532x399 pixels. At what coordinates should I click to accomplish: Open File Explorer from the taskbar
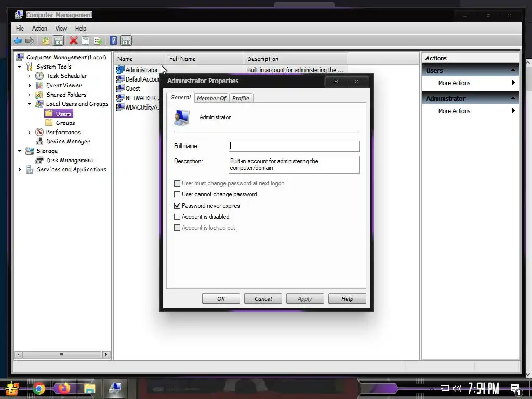[x=89, y=389]
